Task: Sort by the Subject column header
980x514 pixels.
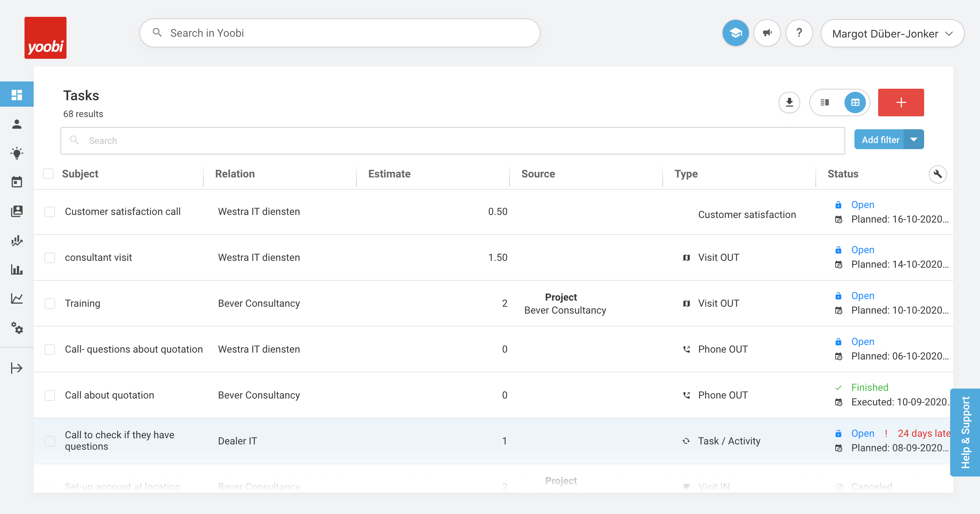Action: click(80, 174)
